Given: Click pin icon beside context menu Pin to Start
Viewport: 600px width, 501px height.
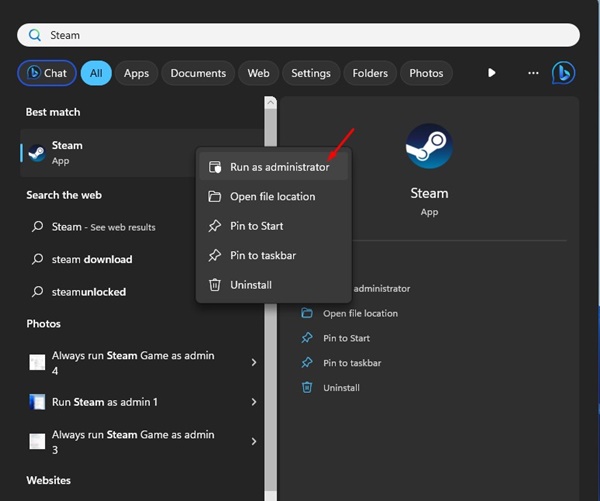Looking at the screenshot, I should 215,226.
